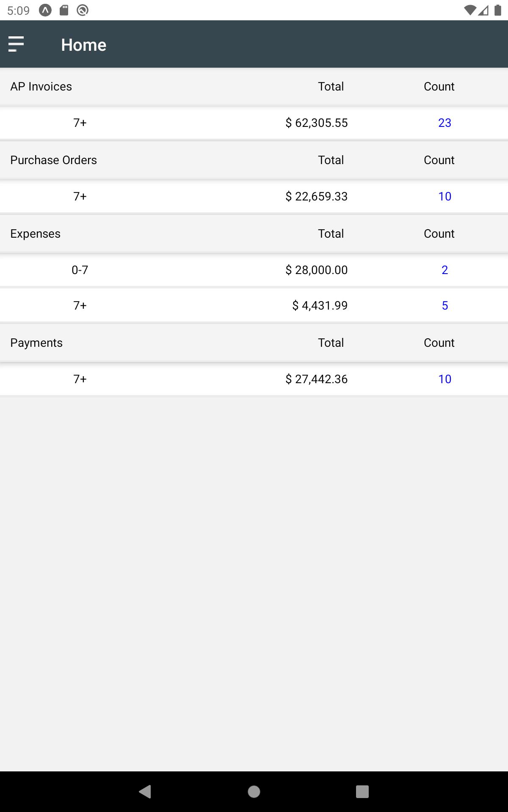Tap the Android back button
508x812 pixels.
145,791
